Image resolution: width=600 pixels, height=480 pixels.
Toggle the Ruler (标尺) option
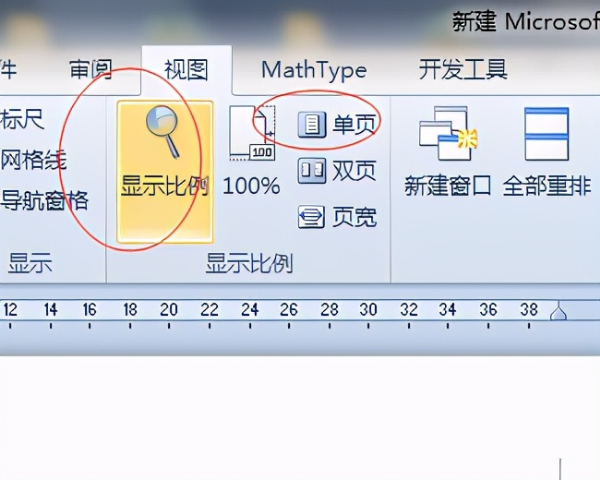[22, 119]
